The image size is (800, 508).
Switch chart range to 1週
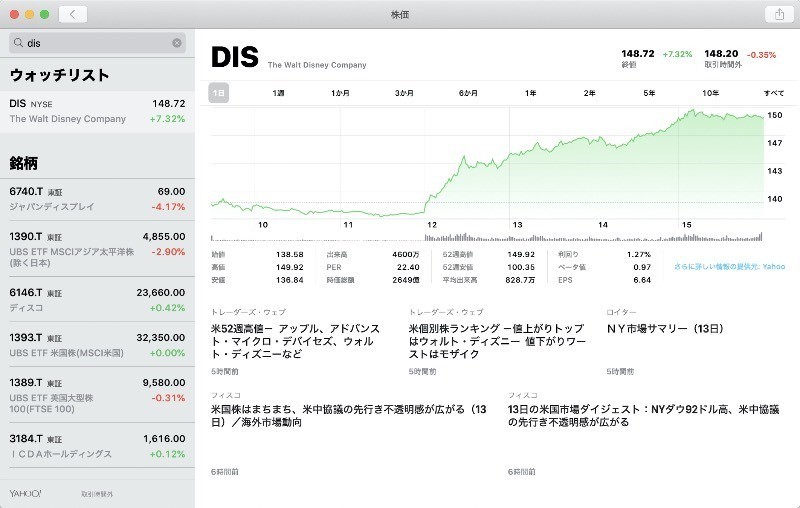pyautogui.click(x=278, y=93)
